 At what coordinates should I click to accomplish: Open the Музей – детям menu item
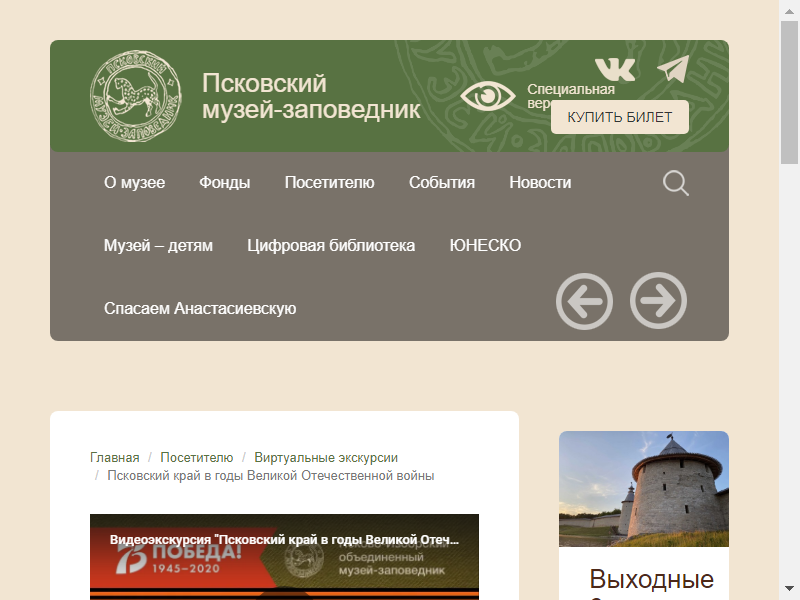158,245
